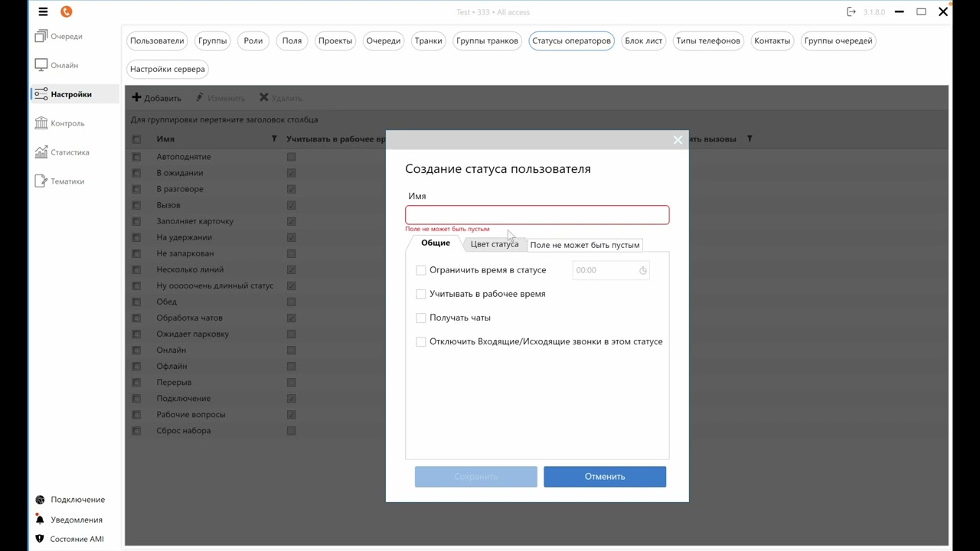
Task: Click the X icon next to Удалить
Action: pos(263,97)
